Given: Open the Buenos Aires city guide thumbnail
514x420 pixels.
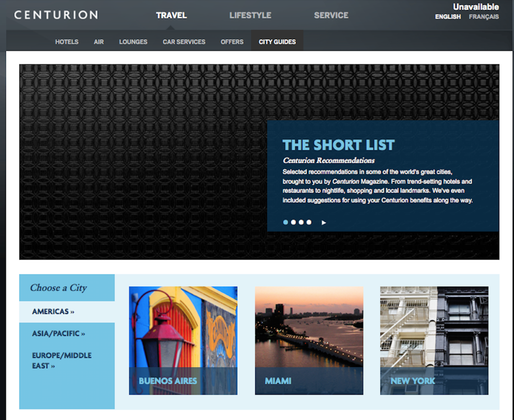Looking at the screenshot, I should click(x=183, y=341).
